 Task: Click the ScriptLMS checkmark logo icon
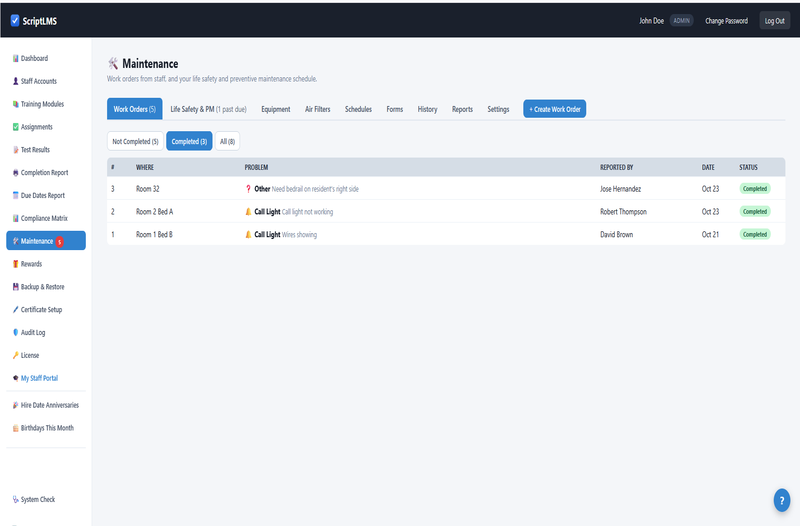click(15, 20)
